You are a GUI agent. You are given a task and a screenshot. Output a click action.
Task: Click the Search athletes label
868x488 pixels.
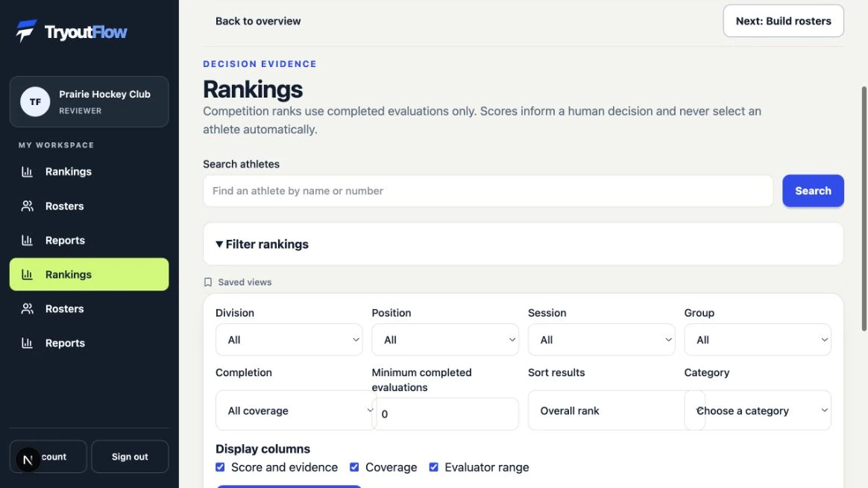pos(241,165)
